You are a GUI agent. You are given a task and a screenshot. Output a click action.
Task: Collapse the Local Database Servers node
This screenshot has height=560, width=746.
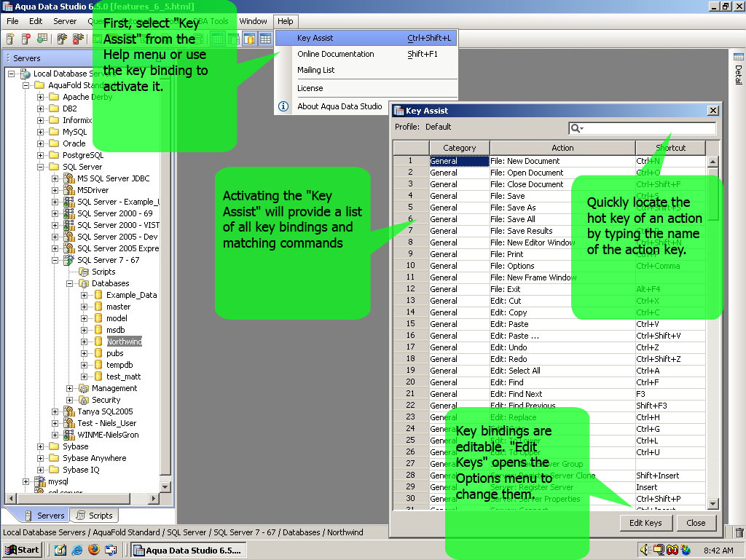point(12,74)
